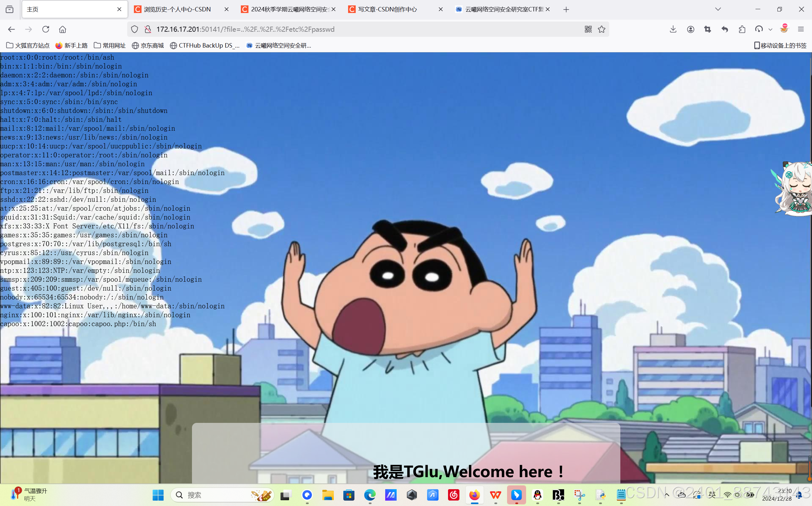Image resolution: width=812 pixels, height=506 pixels.
Task: Open a new tab with plus button
Action: pos(566,10)
